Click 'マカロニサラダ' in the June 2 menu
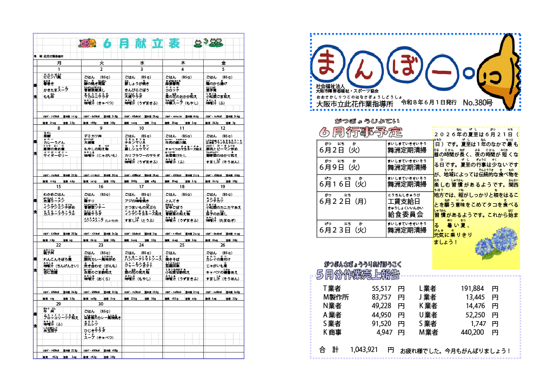The image size is (554, 392). [96, 96]
